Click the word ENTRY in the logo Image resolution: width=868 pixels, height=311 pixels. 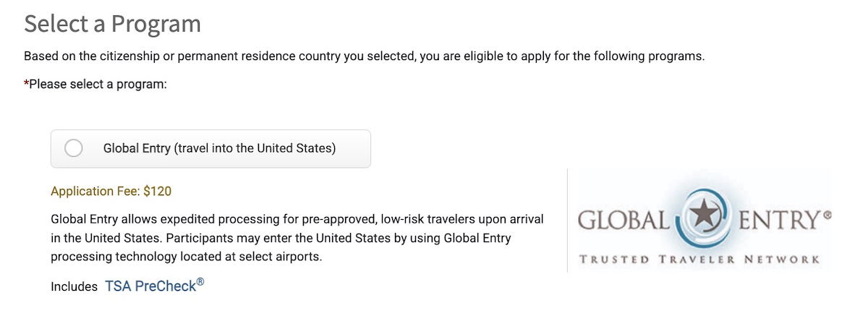[x=778, y=220]
